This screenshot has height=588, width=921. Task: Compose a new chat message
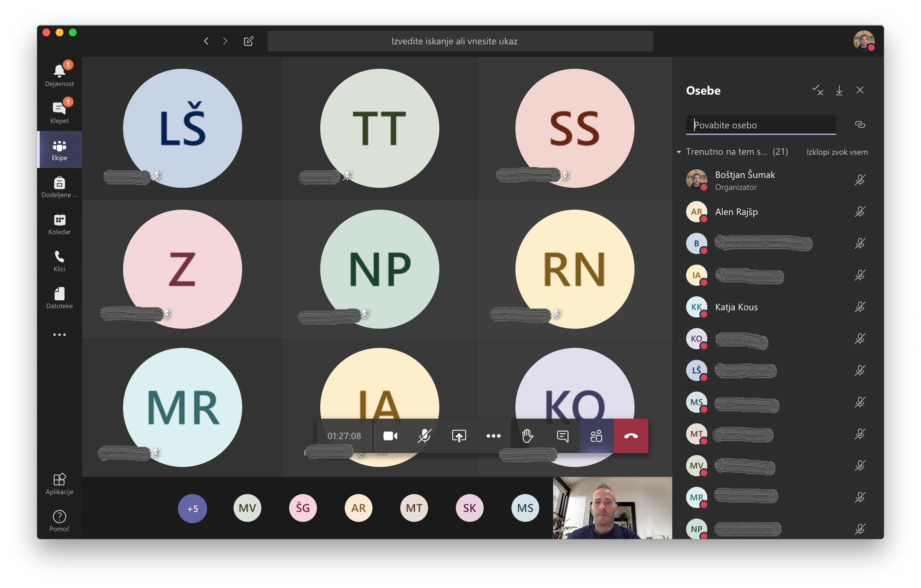coord(248,41)
